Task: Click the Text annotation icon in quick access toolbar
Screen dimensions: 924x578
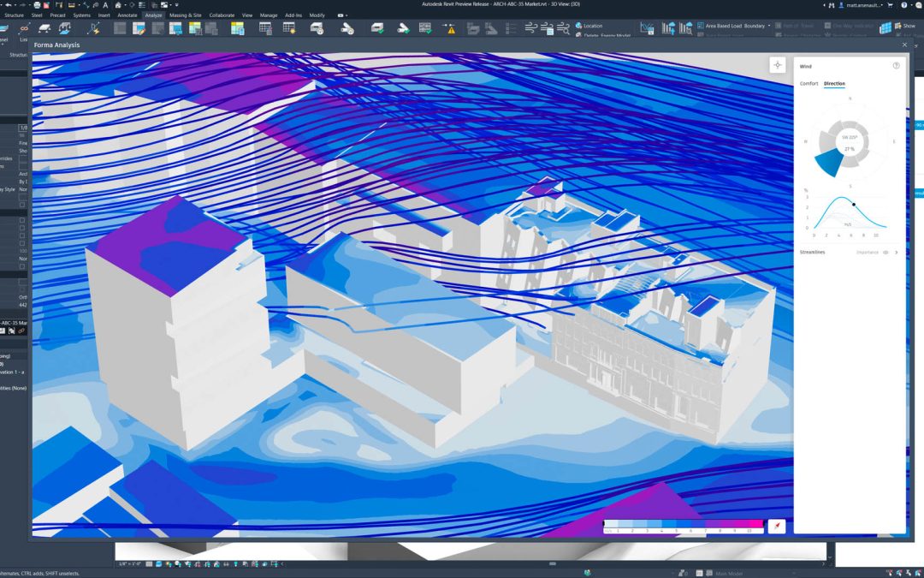Action: tap(104, 4)
